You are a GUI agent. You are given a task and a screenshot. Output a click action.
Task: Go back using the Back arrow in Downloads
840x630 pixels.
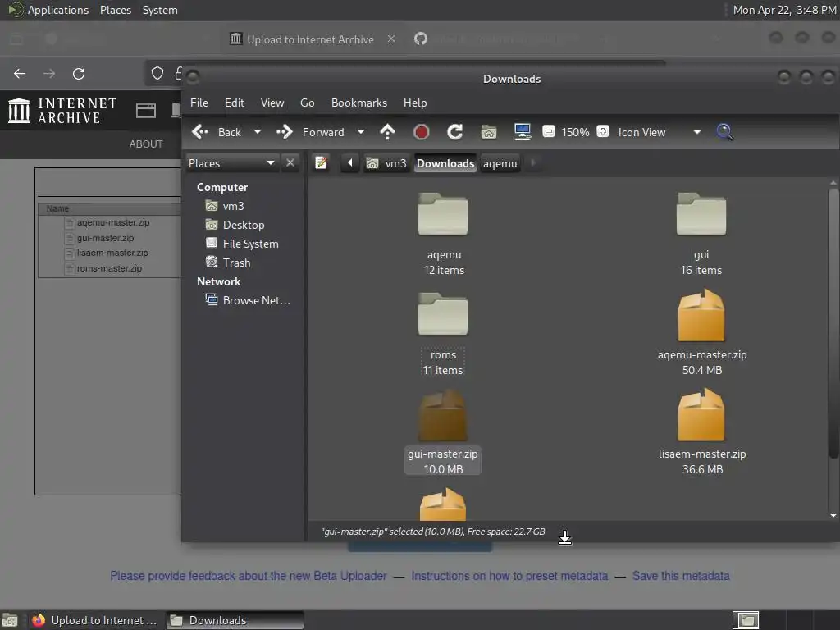(217, 132)
